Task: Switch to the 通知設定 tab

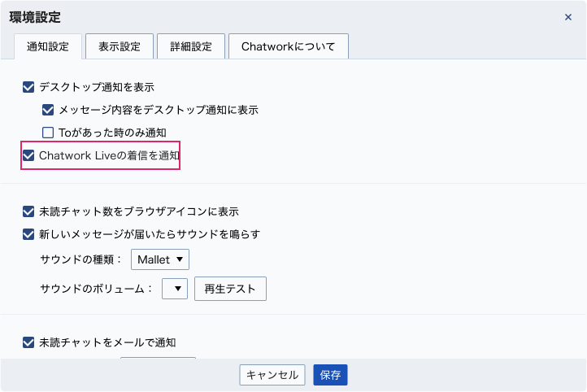Action: (x=48, y=46)
